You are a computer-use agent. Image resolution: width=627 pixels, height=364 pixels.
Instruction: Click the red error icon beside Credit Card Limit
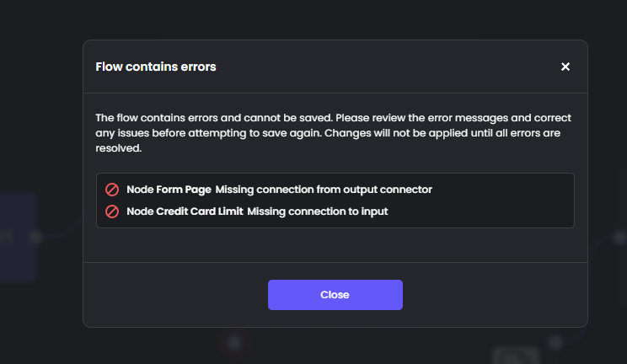tap(112, 211)
